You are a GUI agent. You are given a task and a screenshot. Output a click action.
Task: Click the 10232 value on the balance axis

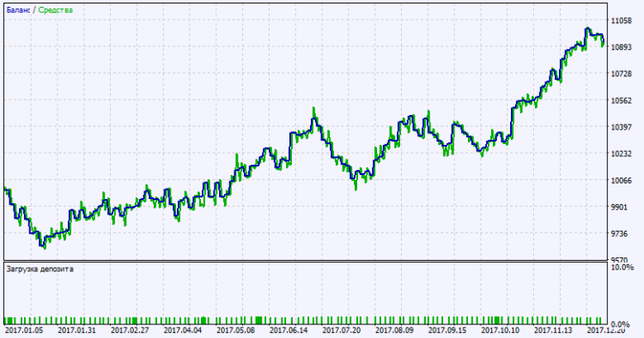pos(622,154)
